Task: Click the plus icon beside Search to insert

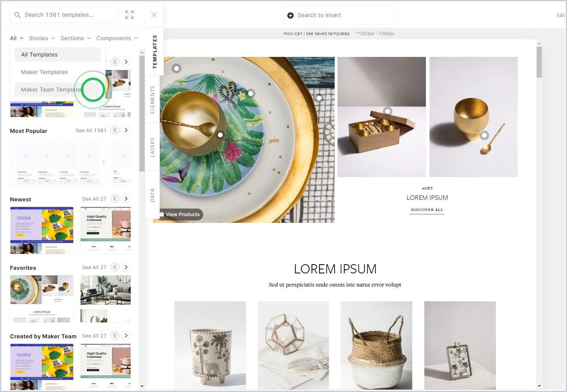Action: click(x=290, y=15)
